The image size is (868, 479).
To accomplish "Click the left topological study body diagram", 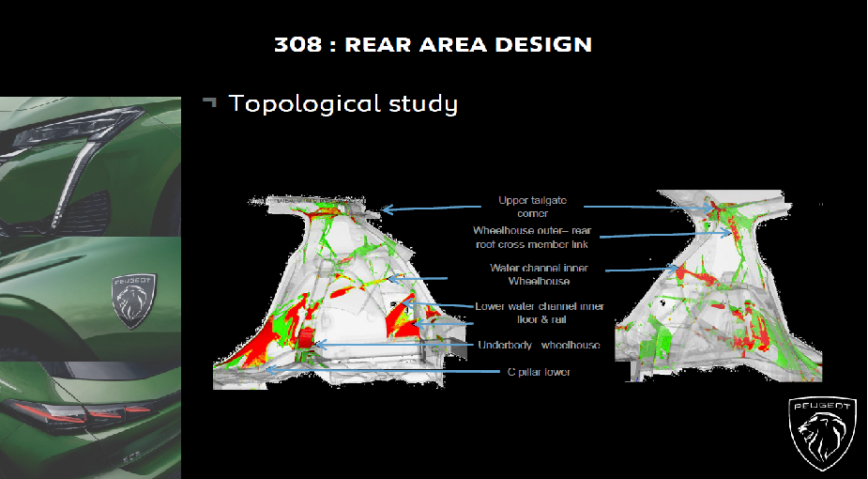I will point(339,291).
